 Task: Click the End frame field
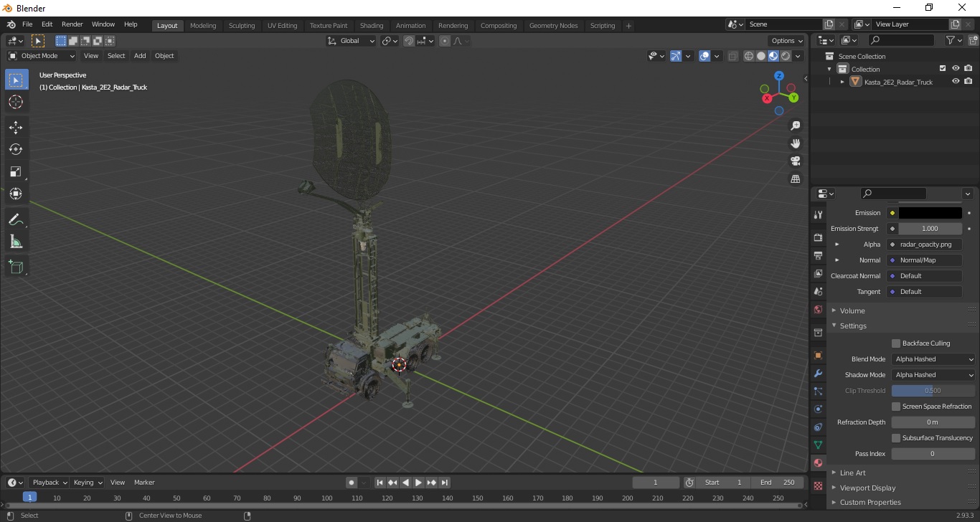pos(778,483)
